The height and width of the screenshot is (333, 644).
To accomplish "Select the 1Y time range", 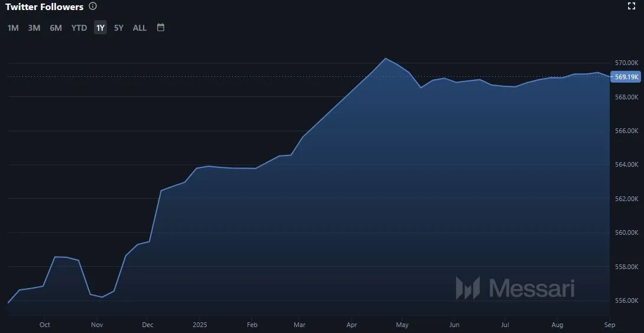I will coord(100,28).
